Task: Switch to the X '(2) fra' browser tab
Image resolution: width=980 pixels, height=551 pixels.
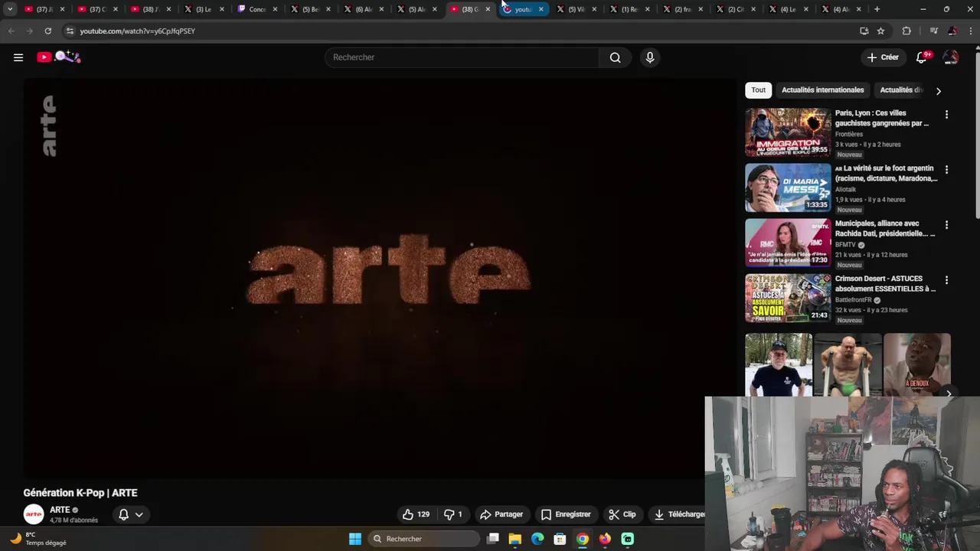Action: click(x=681, y=9)
